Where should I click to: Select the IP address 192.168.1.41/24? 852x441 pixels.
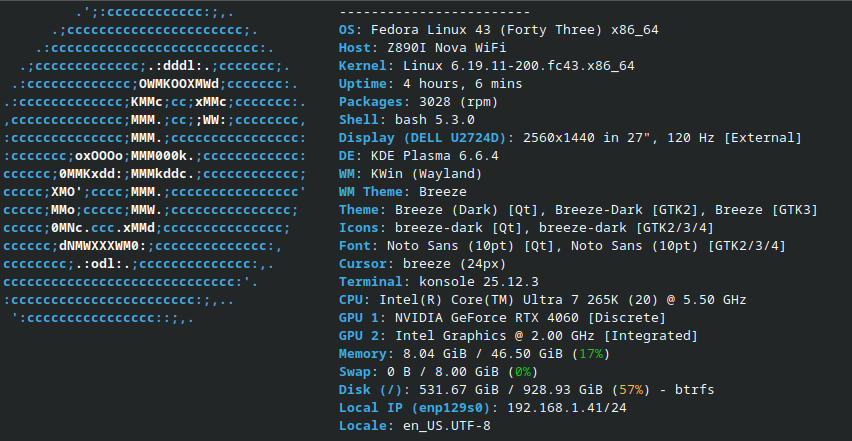[x=566, y=407]
